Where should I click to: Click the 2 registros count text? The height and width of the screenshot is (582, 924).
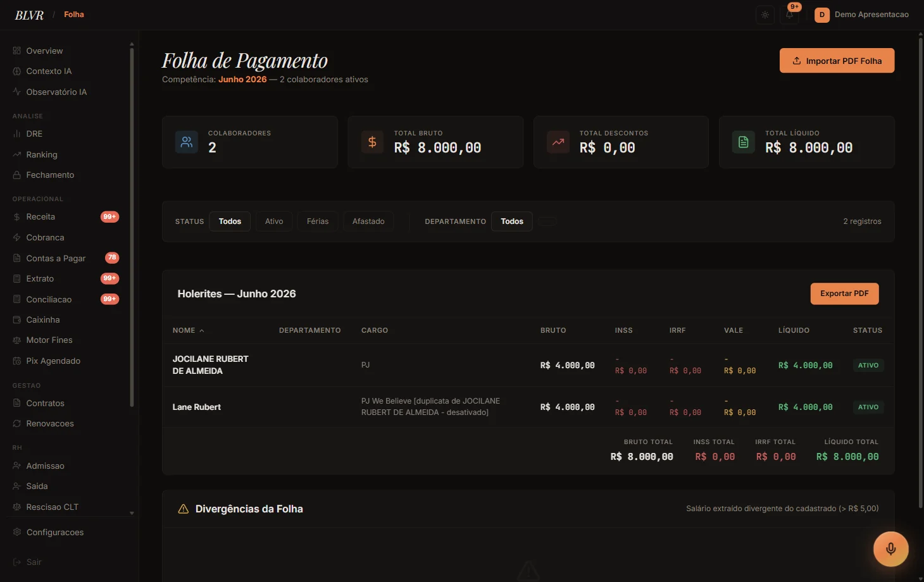point(862,221)
